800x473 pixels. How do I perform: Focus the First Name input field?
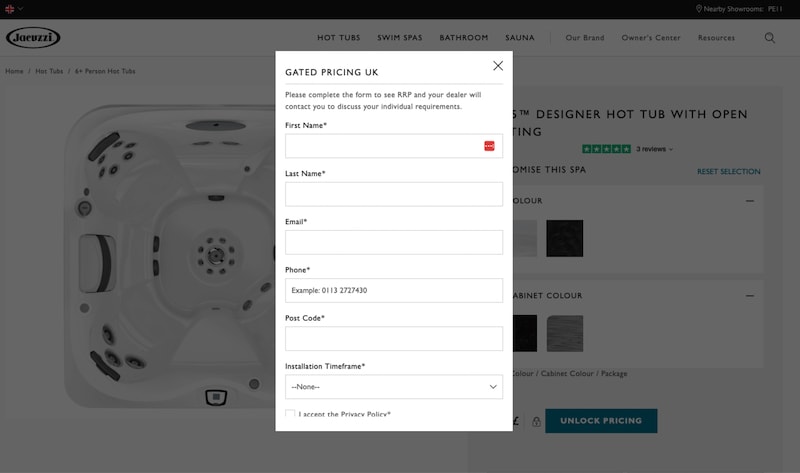click(394, 146)
